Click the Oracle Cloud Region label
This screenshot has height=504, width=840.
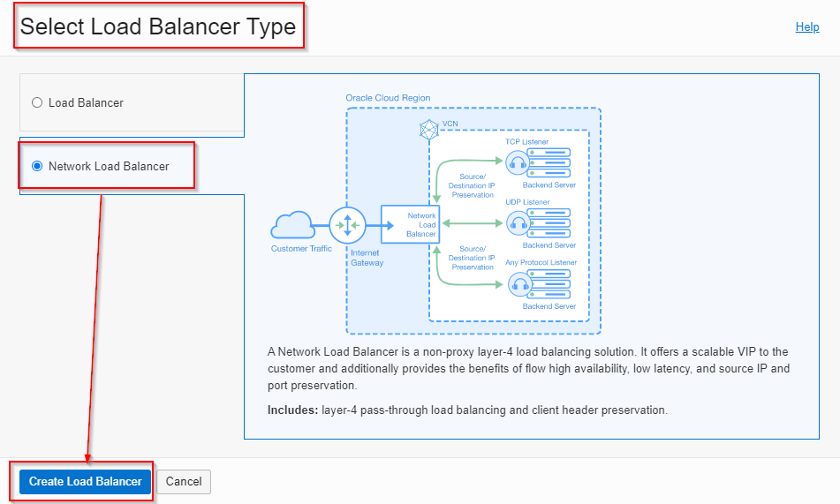[388, 98]
